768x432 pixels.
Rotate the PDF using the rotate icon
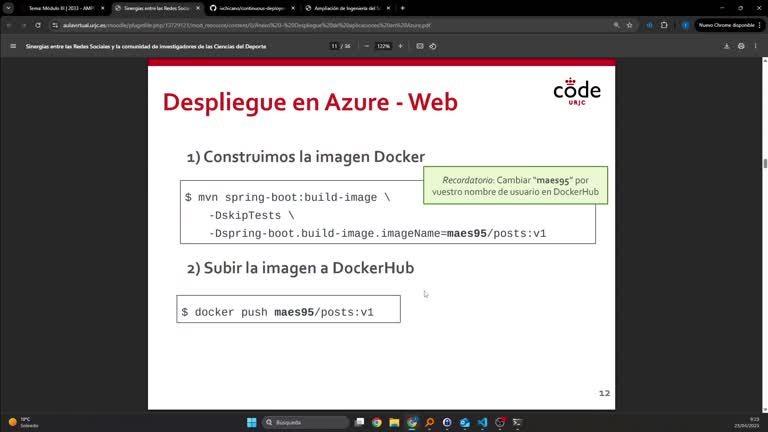[433, 46]
